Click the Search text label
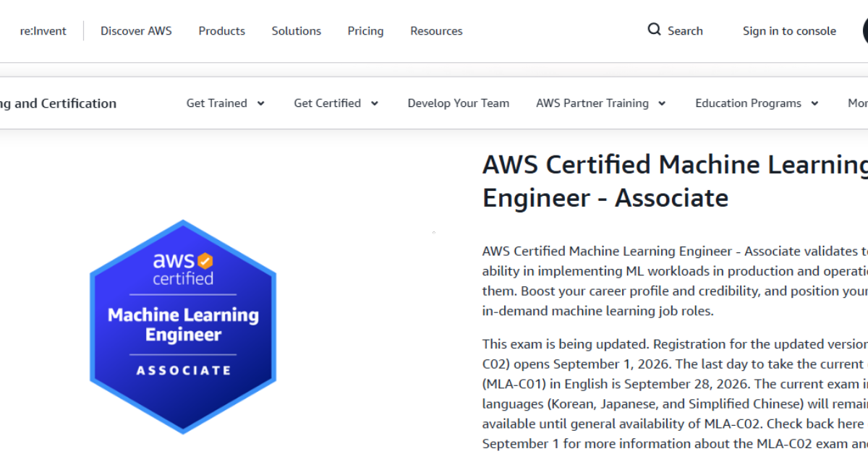The width and height of the screenshot is (868, 454). (x=685, y=31)
